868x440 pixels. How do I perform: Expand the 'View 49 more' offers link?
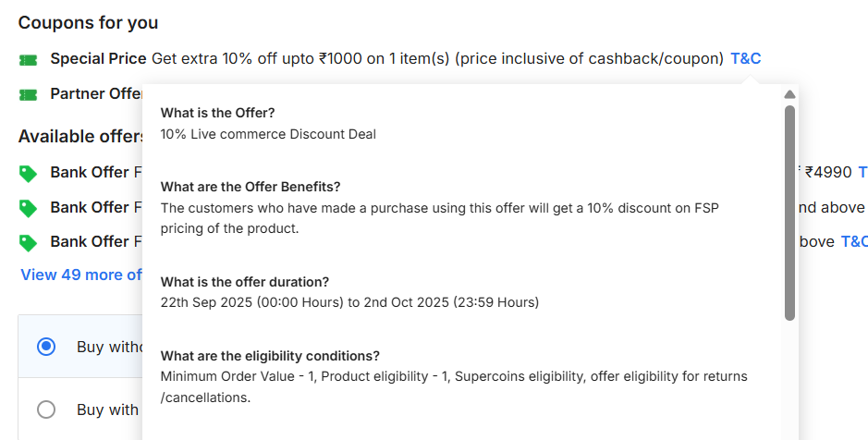tap(81, 275)
